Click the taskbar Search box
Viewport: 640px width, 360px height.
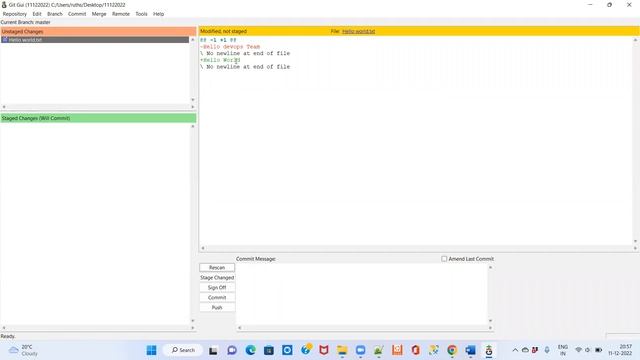pyautogui.click(x=183, y=350)
